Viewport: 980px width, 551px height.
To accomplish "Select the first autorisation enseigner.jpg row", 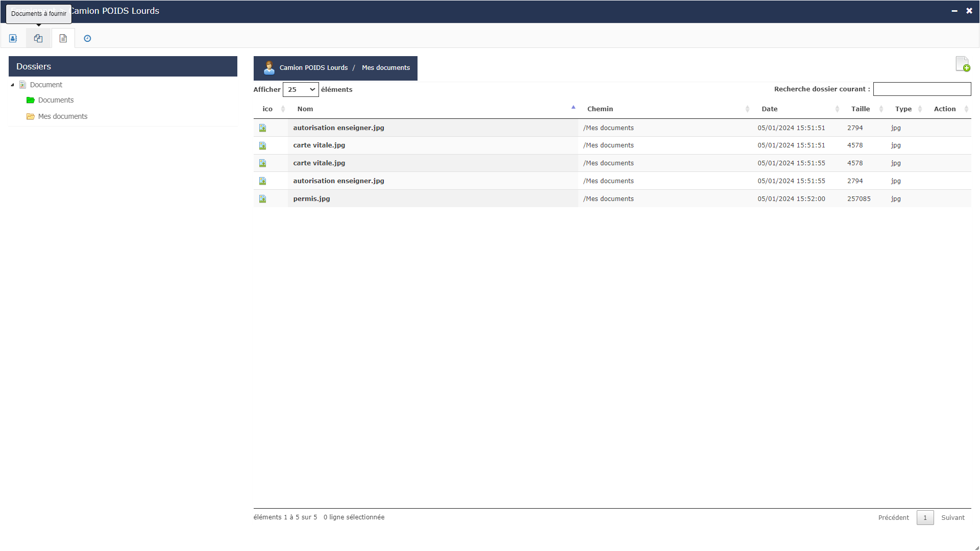I will (338, 128).
